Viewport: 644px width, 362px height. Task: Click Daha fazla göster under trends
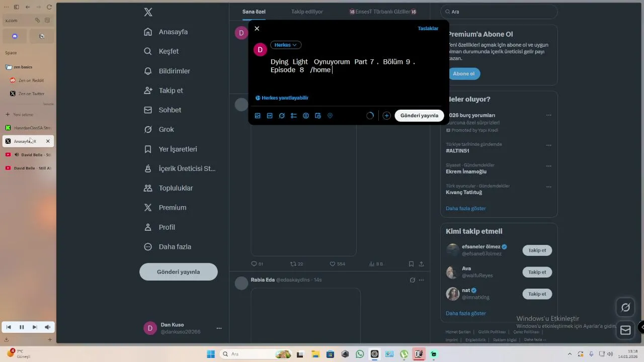(466, 209)
